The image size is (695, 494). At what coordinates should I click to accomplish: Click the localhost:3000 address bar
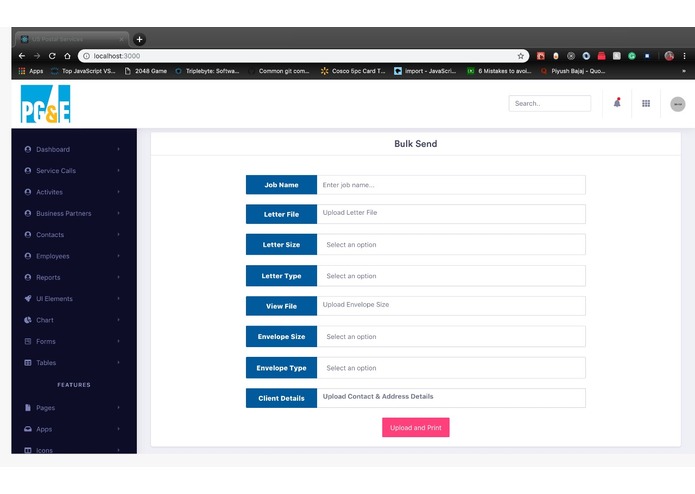[303, 56]
